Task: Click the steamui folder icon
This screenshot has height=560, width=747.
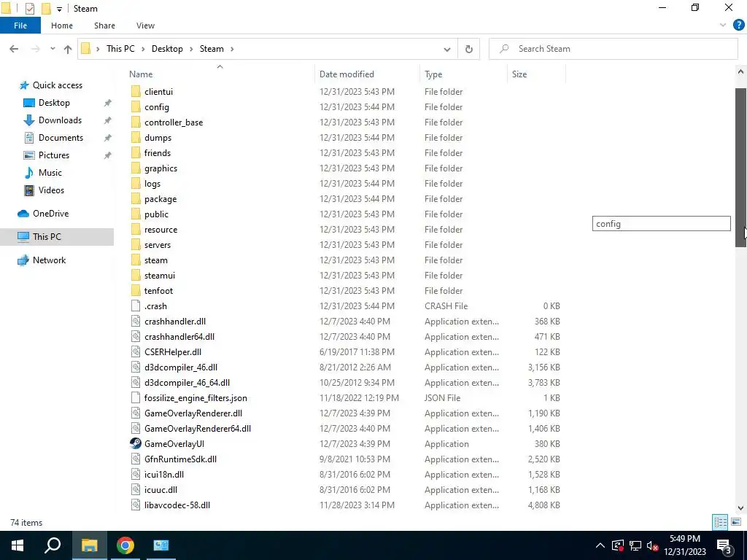Action: 136,276
